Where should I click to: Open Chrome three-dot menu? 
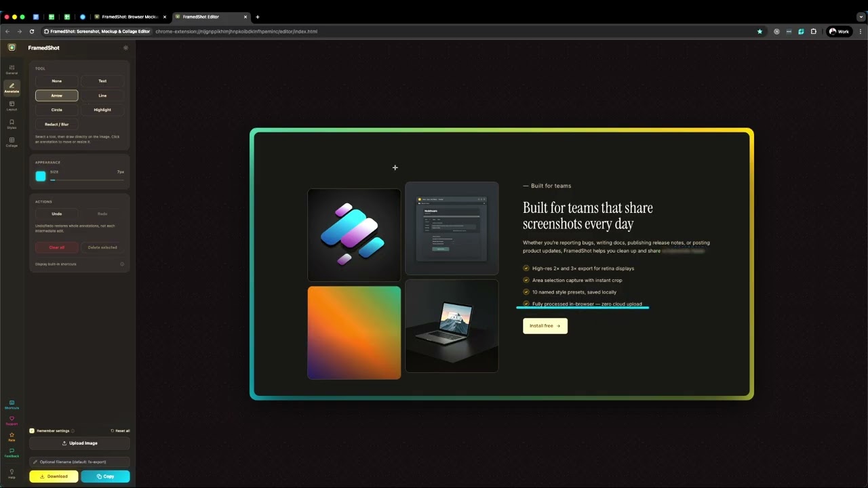(x=860, y=31)
